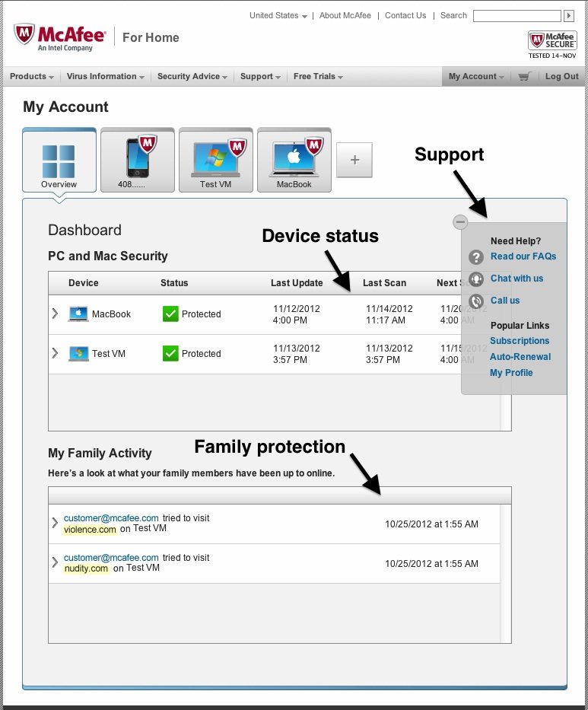Click the Status column header
The width and height of the screenshot is (588, 710).
[x=174, y=283]
